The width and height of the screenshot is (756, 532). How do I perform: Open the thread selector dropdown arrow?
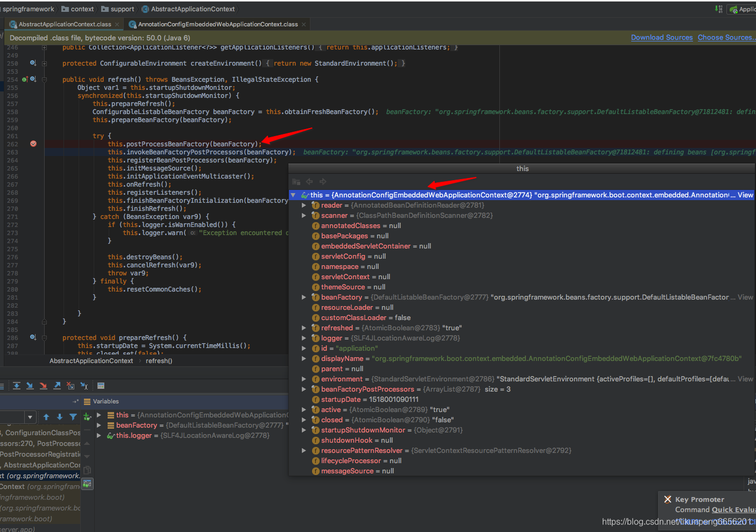point(30,417)
